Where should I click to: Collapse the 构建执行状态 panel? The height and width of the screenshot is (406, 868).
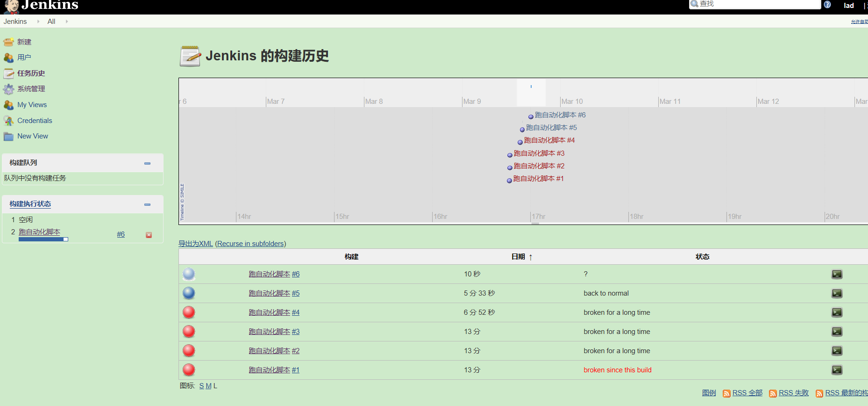(x=147, y=204)
